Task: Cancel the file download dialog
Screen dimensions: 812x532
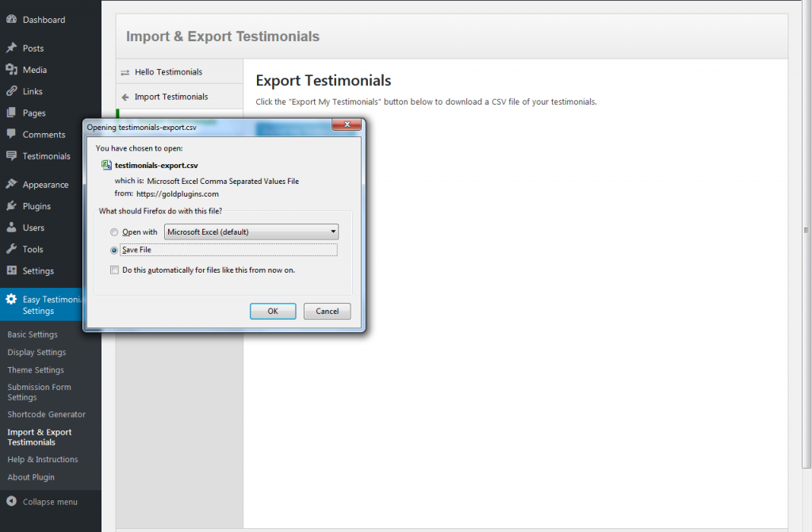Action: [x=327, y=312]
